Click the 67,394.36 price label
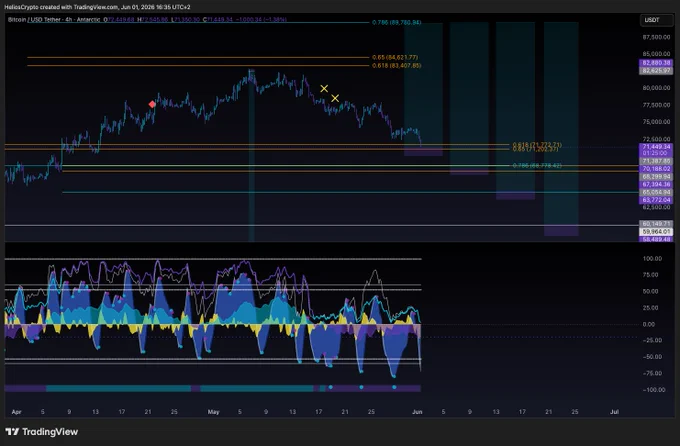Screen dimensions: 680x446 tap(656, 184)
